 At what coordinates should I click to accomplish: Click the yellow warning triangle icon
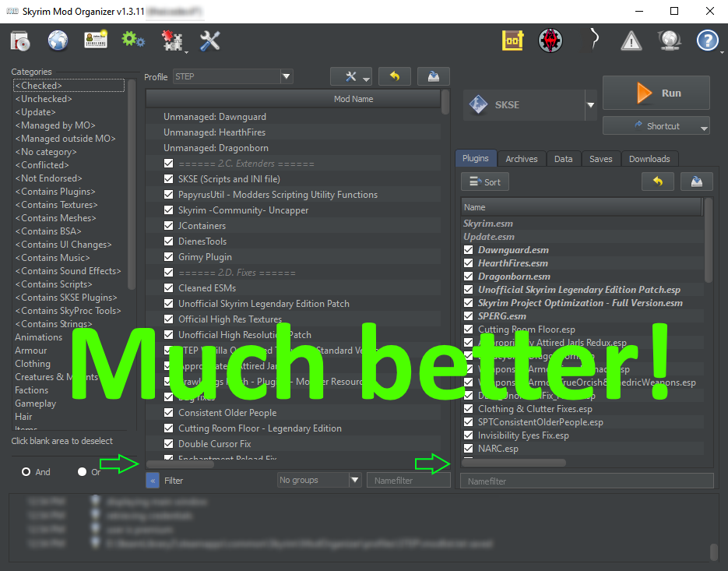coord(631,41)
